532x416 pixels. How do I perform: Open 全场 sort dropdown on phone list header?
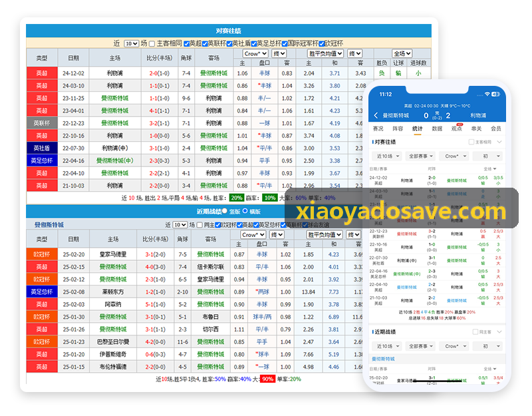point(490,169)
